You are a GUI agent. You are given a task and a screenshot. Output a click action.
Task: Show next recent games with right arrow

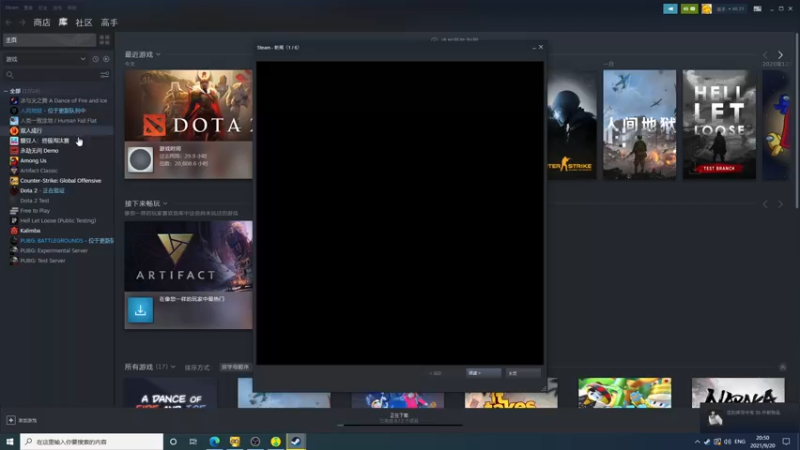click(780, 55)
